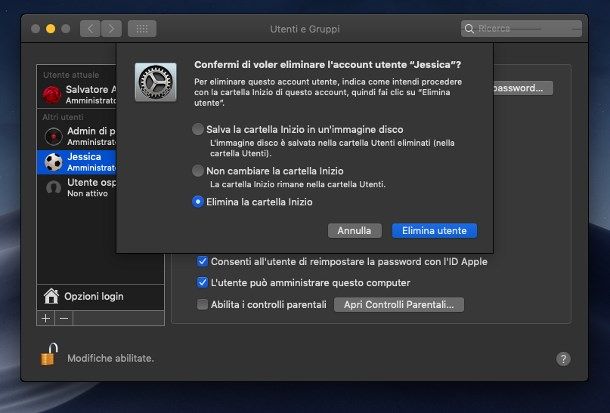Click the Modifiche abilitate text
This screenshot has width=610, height=413.
[x=110, y=358]
